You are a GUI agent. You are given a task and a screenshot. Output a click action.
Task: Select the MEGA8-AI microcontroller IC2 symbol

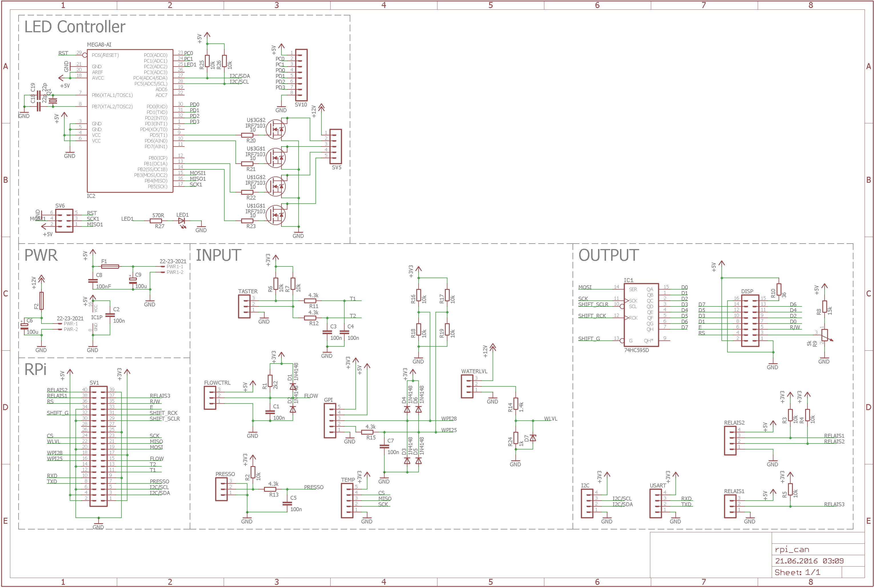[130, 121]
